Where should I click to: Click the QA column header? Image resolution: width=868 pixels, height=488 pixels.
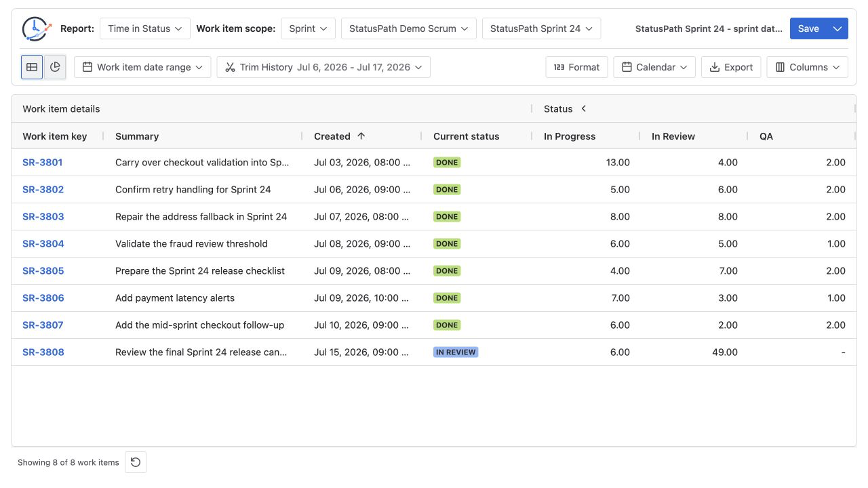[x=766, y=136]
